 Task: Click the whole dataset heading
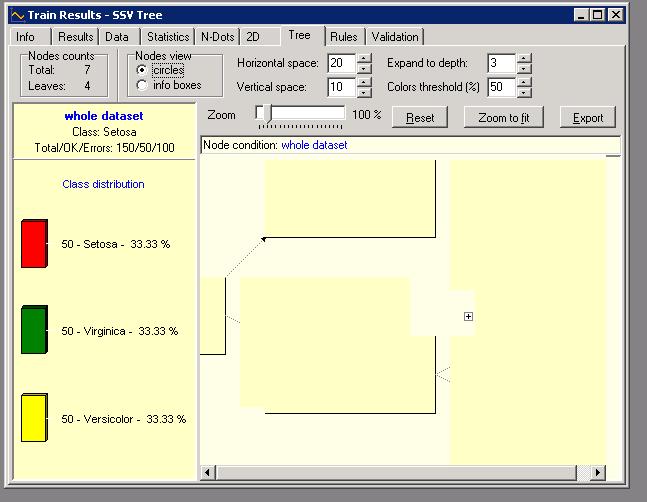(104, 116)
